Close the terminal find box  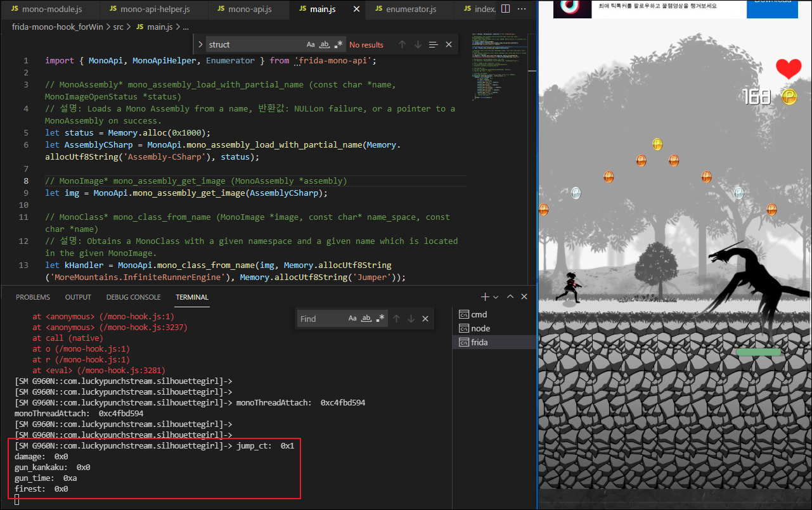[x=425, y=319]
